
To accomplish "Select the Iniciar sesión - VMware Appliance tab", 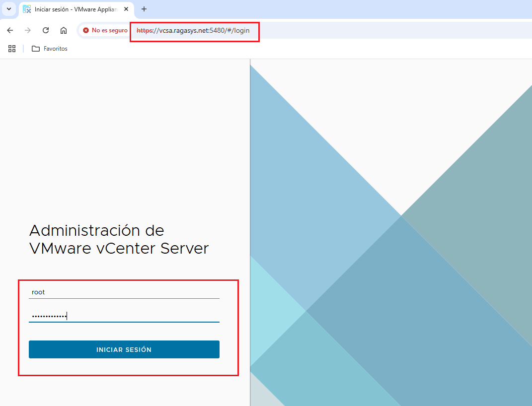I will 76,9.
